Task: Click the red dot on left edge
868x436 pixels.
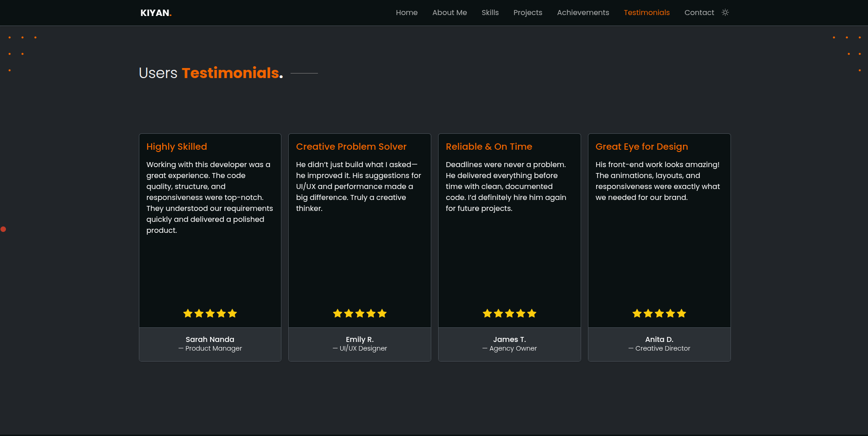Action: [3, 229]
